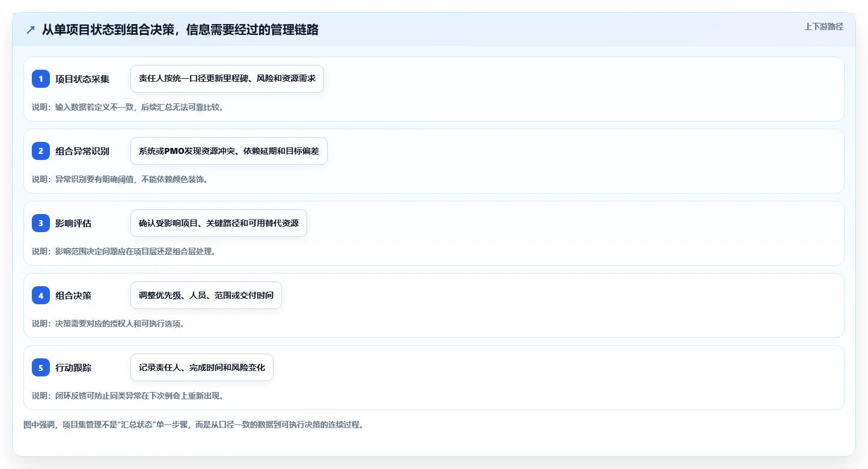Click the step 4 number badge
The image size is (868, 469).
pos(41,295)
